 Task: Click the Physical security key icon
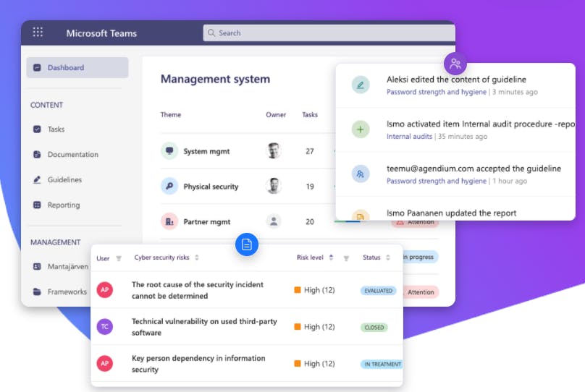169,186
